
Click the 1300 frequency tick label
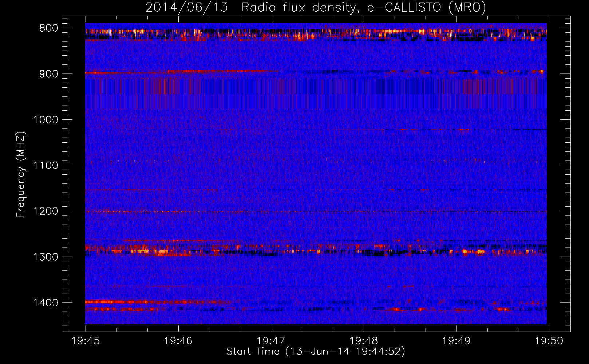[x=46, y=257]
